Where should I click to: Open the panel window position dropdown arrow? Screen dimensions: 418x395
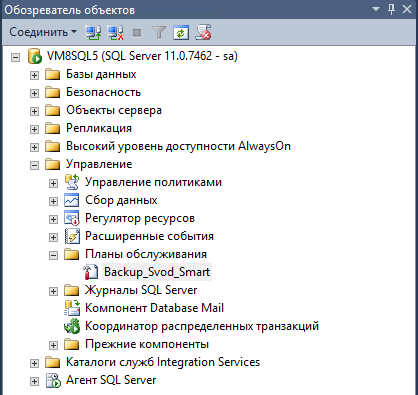[376, 9]
